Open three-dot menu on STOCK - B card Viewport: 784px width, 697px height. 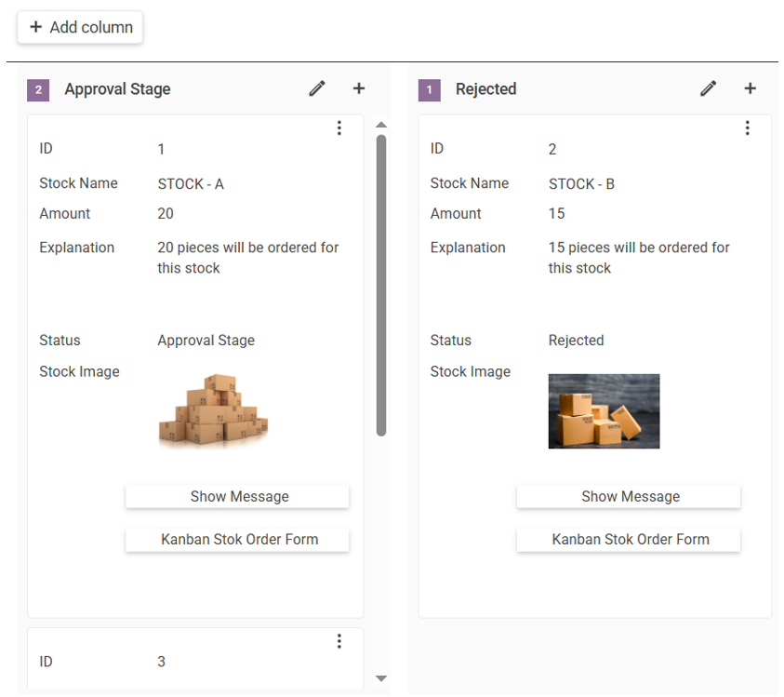click(x=748, y=128)
